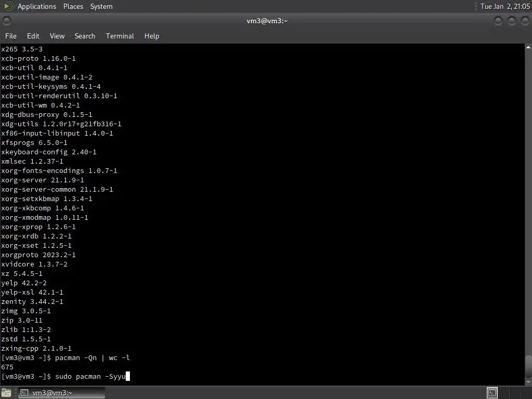Click the line 'xcb-util-image 0.4.1-2'
The image size is (532, 399).
47,77
